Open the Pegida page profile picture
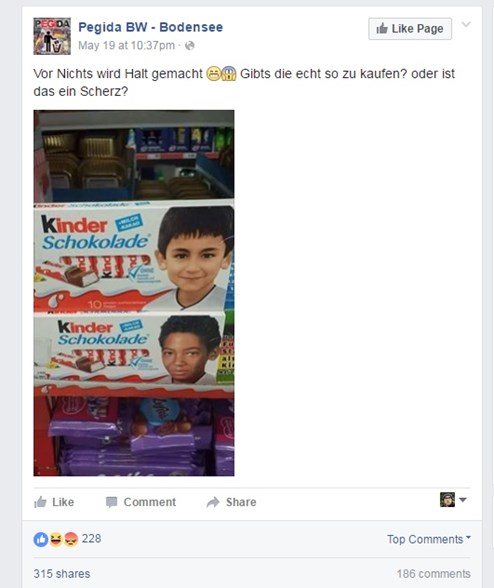494x588 pixels. pyautogui.click(x=52, y=36)
